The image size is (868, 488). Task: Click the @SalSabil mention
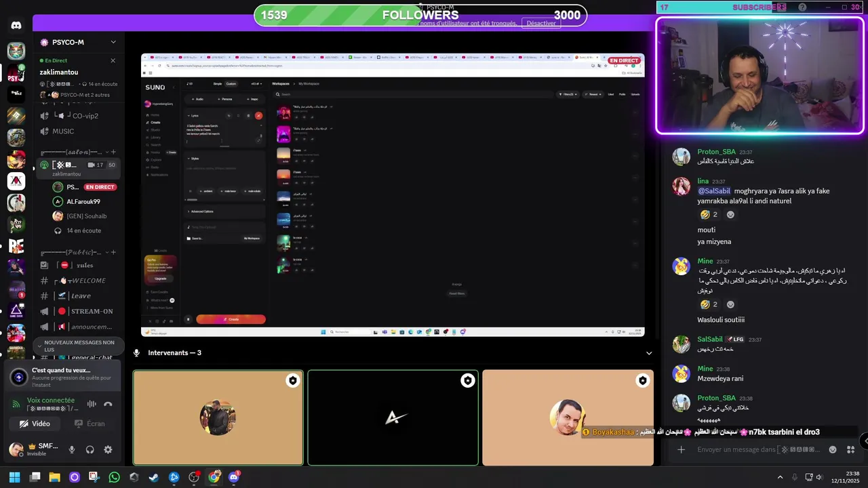point(714,191)
